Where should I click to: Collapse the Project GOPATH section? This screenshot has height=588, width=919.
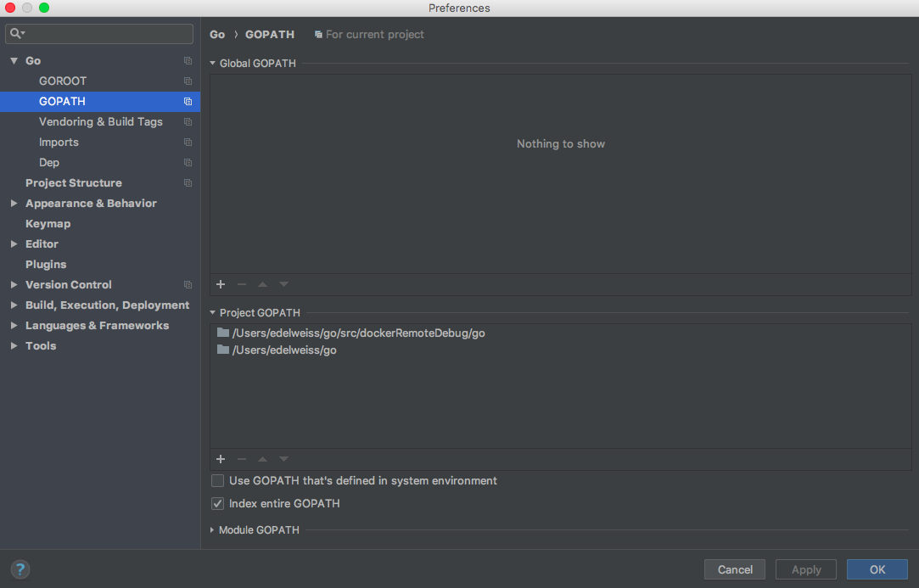213,313
